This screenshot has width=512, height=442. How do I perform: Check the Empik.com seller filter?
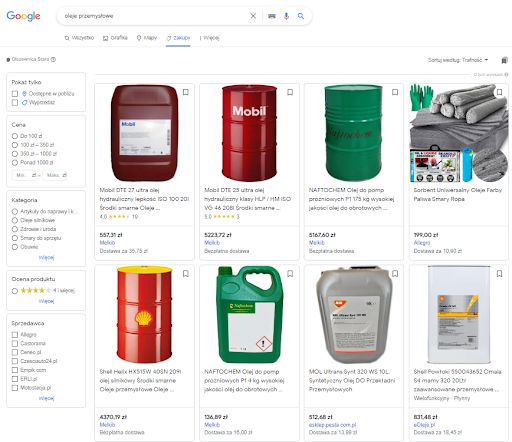point(15,370)
